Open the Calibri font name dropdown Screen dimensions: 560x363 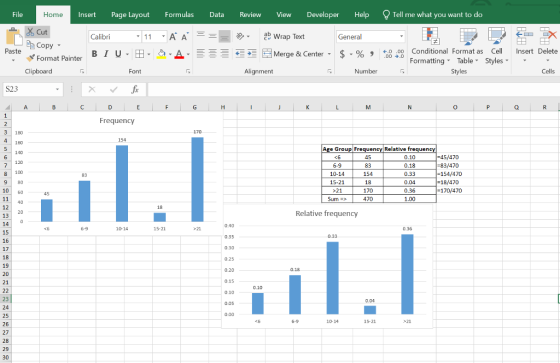coord(138,36)
